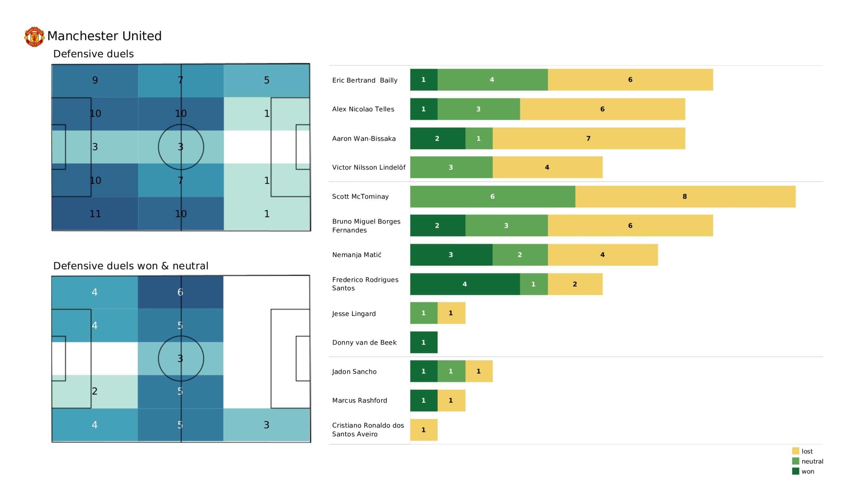
Task: Click Marcus Rashford's won bar
Action: (x=424, y=400)
